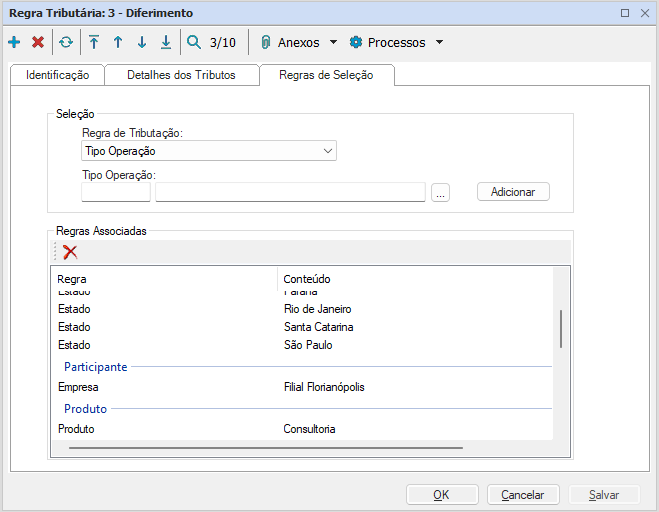Go to previous record up arrow
Image resolution: width=659 pixels, height=512 pixels.
(x=118, y=43)
